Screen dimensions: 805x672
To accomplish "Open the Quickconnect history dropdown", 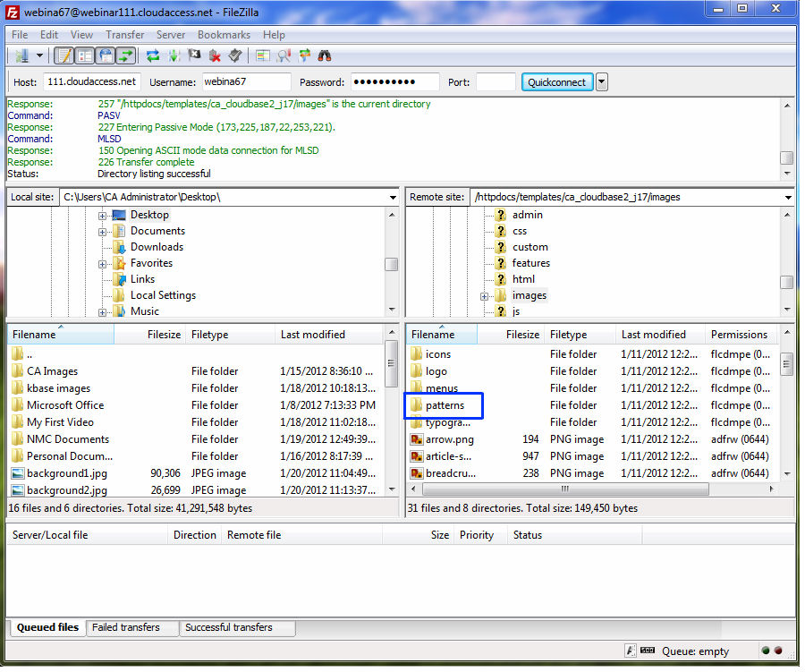I will (602, 81).
